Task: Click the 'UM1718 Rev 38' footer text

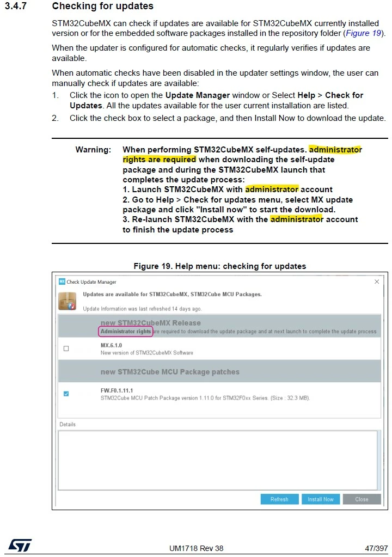Action: coord(197,548)
